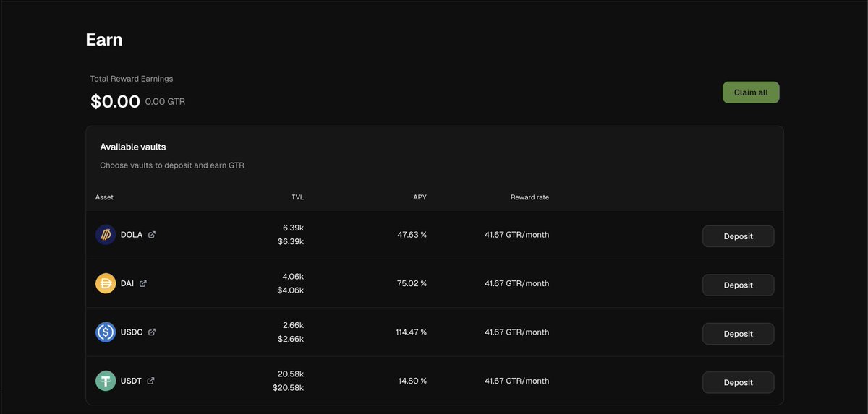The width and height of the screenshot is (868, 414).
Task: Click the DOLA token logo icon
Action: tap(106, 235)
